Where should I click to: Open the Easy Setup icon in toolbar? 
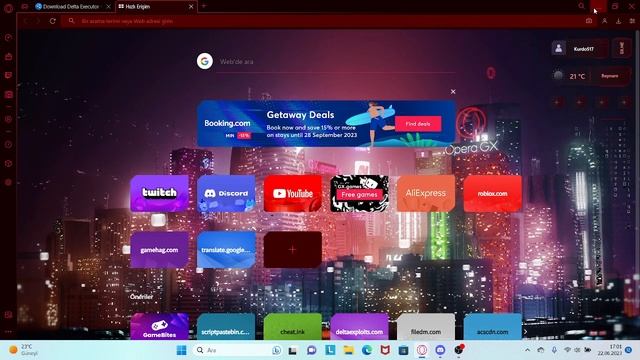[632, 21]
